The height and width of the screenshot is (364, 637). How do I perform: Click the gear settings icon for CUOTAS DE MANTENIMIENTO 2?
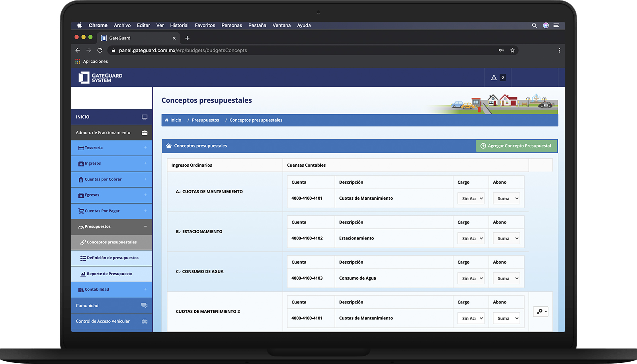pyautogui.click(x=541, y=311)
